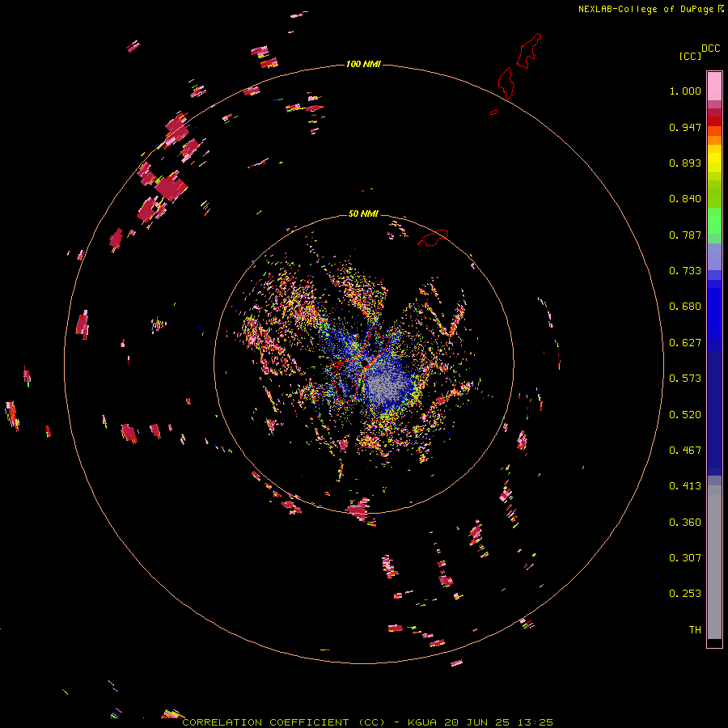Click the [CC] unit label
The image size is (728, 728).
[x=691, y=56]
